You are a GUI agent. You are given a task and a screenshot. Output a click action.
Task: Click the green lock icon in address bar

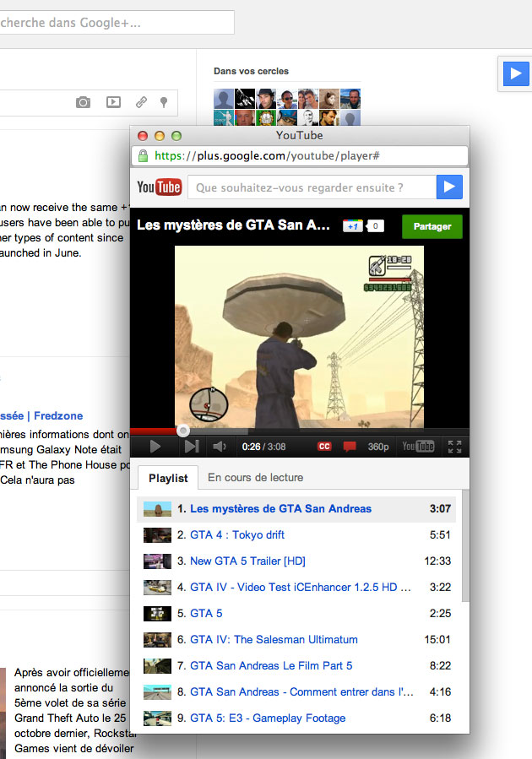pyautogui.click(x=143, y=155)
